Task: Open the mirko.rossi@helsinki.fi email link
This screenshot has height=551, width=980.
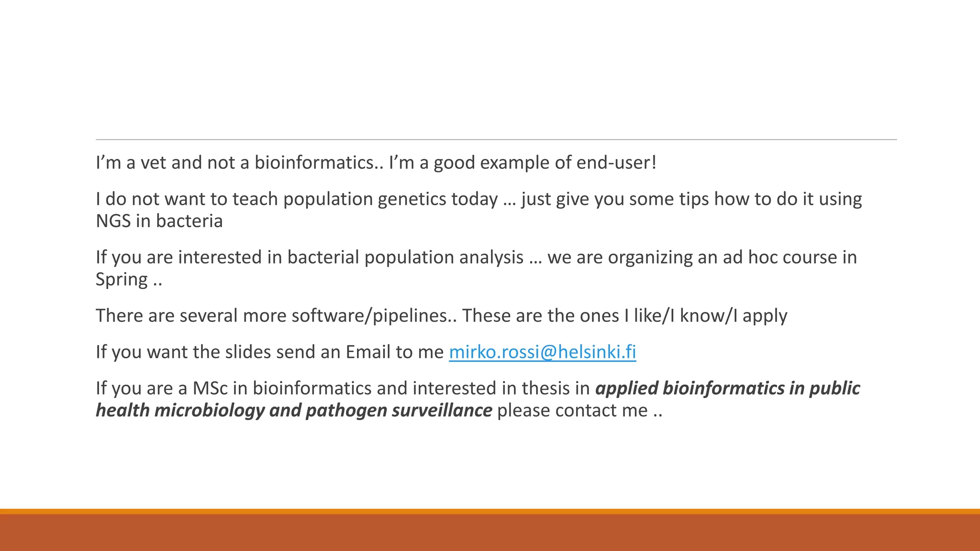Action: (x=542, y=352)
